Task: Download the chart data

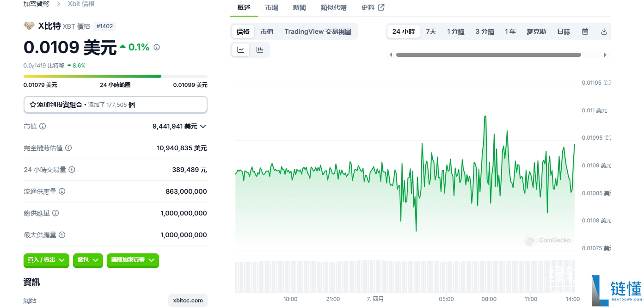Action: point(604,31)
